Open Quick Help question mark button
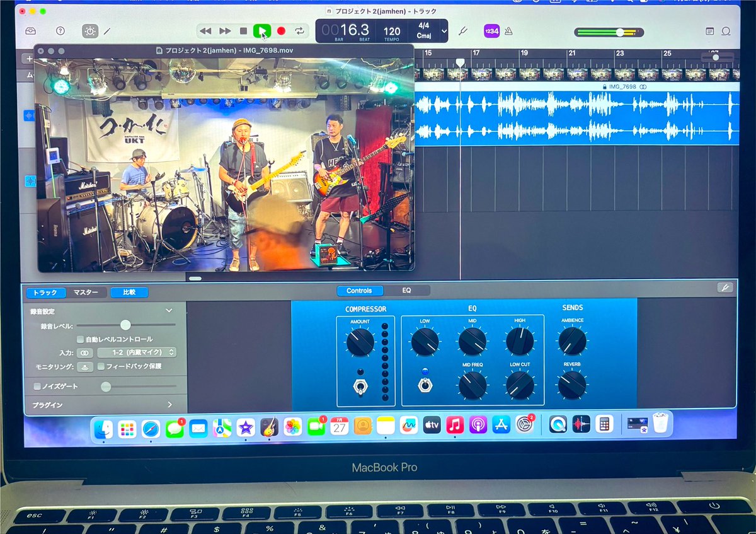Image resolution: width=756 pixels, height=534 pixels. pos(60,31)
